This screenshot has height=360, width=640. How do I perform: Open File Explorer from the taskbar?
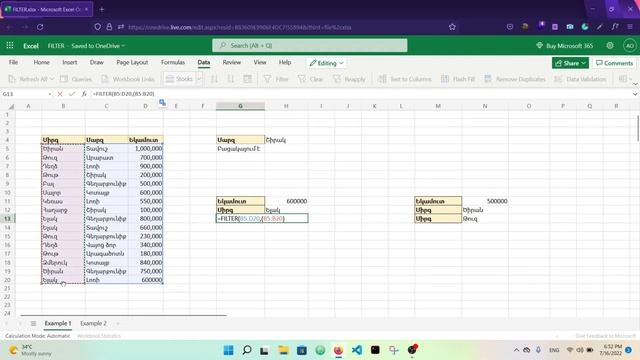[283, 350]
